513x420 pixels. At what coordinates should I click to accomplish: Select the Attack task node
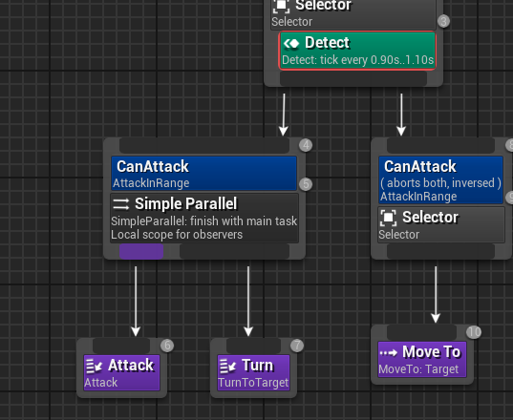121,372
